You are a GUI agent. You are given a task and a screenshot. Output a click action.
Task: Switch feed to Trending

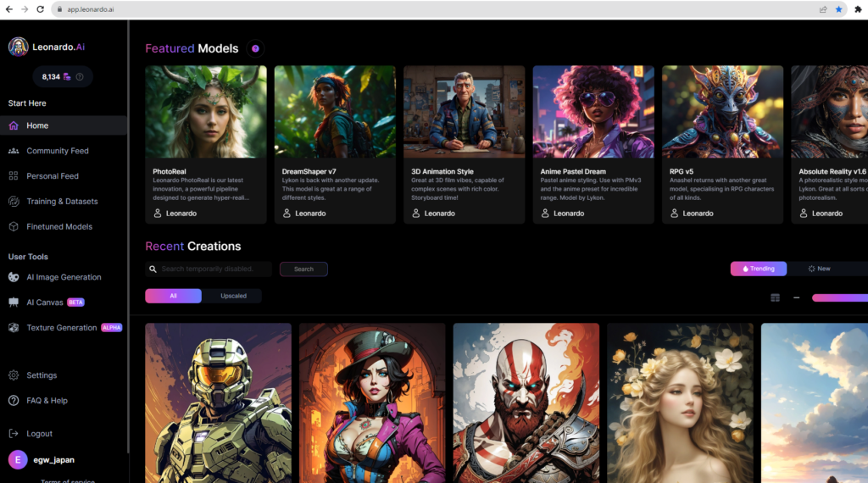758,269
